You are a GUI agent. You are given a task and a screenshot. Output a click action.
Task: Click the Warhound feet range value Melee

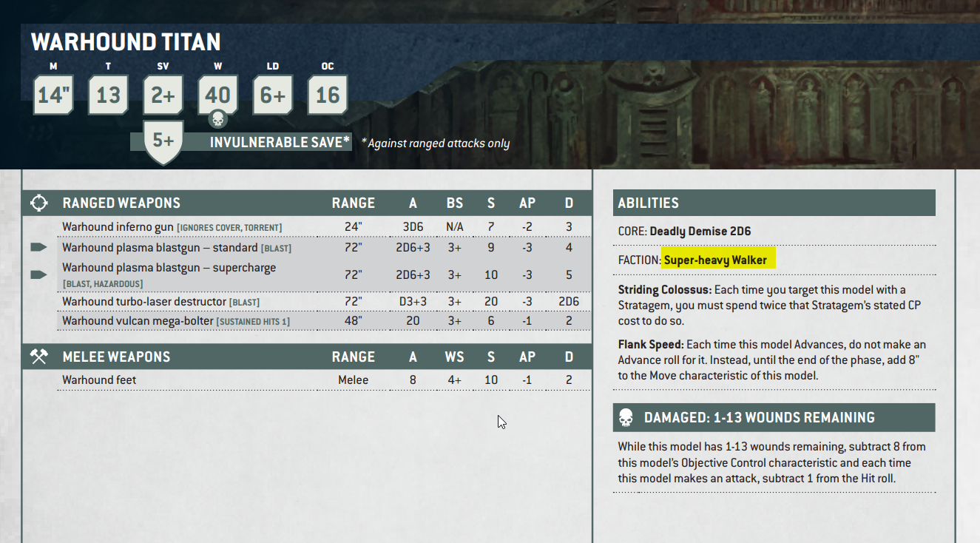[354, 380]
